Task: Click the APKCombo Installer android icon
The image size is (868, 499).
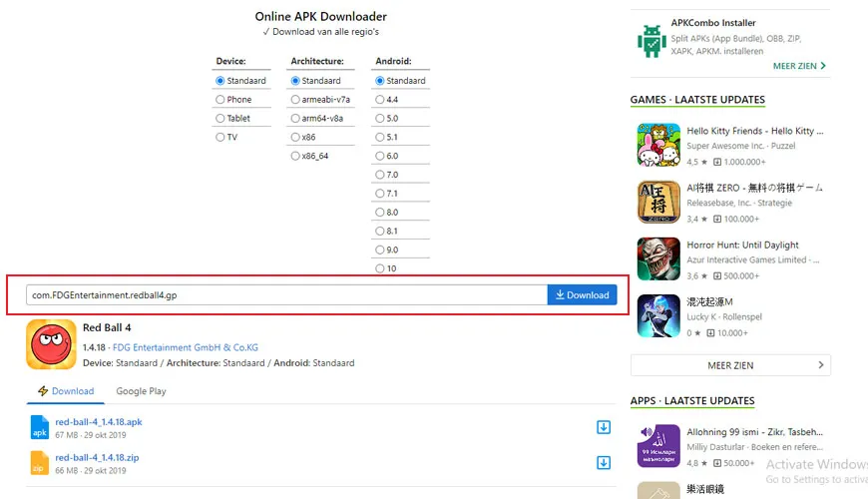Action: point(651,41)
